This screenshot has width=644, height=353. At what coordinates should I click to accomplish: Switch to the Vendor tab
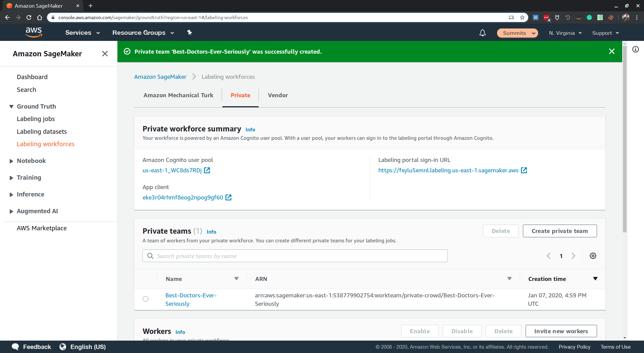(278, 95)
